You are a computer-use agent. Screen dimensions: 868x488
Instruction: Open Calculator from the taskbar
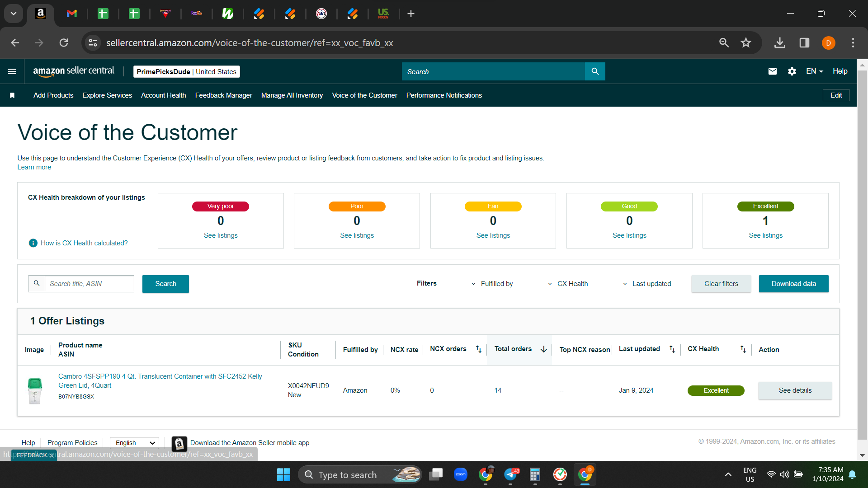pos(535,474)
